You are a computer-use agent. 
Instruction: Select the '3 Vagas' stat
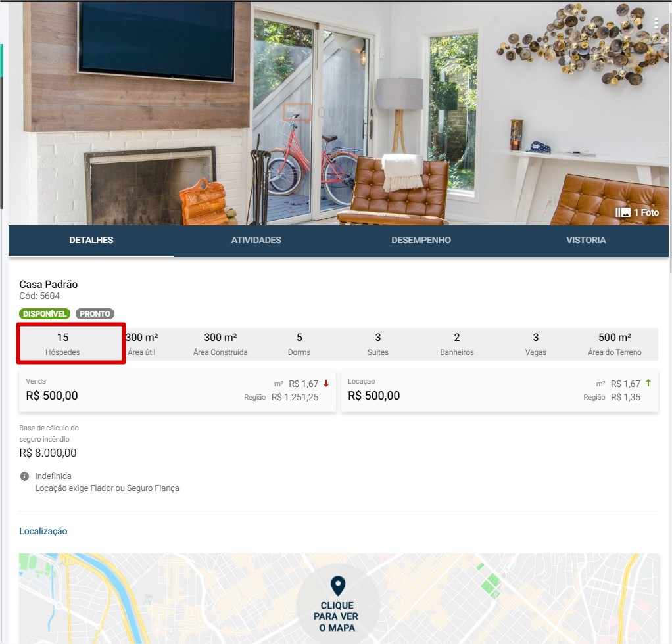(x=536, y=344)
